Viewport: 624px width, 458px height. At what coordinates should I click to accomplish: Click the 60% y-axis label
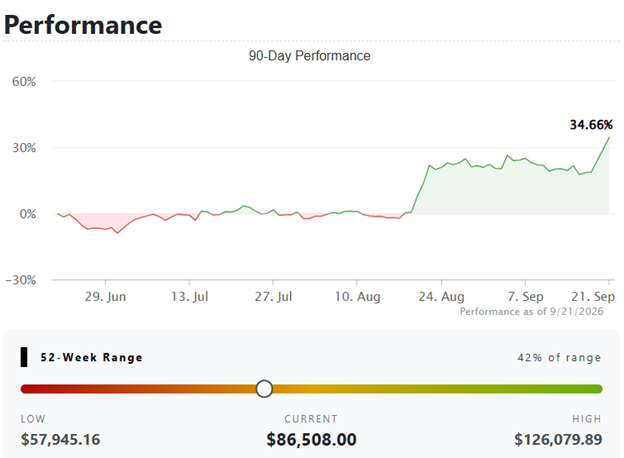(x=24, y=82)
